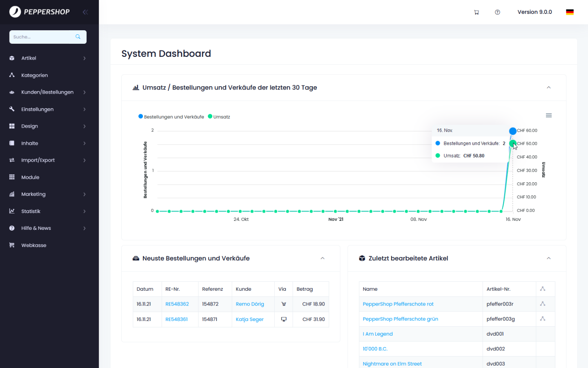Image resolution: width=588 pixels, height=368 pixels.
Task: Click the shopping cart icon in header
Action: click(476, 12)
